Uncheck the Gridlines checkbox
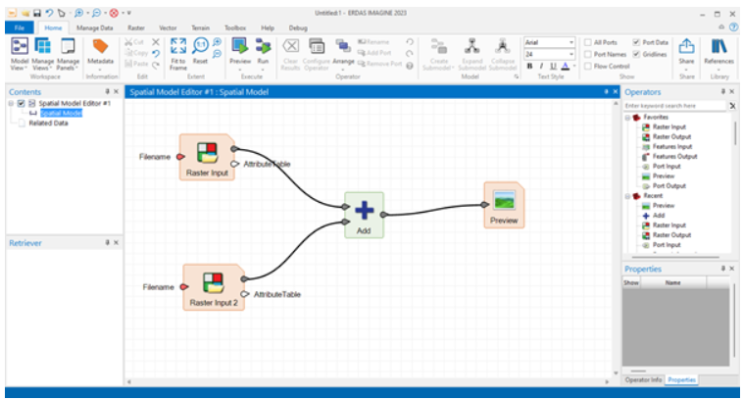Screen dimensions: 743x400 [636, 54]
